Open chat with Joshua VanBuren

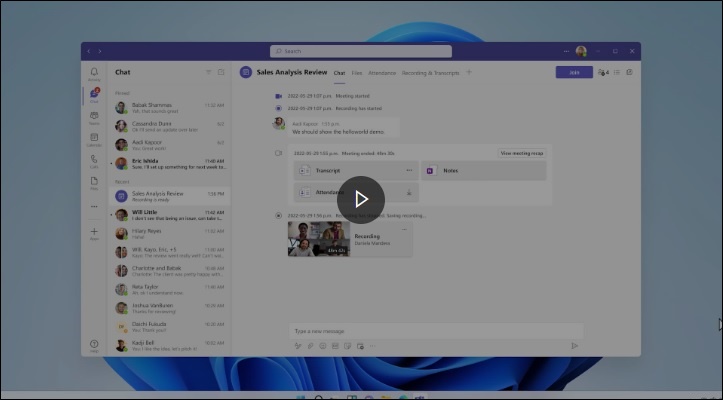(x=169, y=308)
